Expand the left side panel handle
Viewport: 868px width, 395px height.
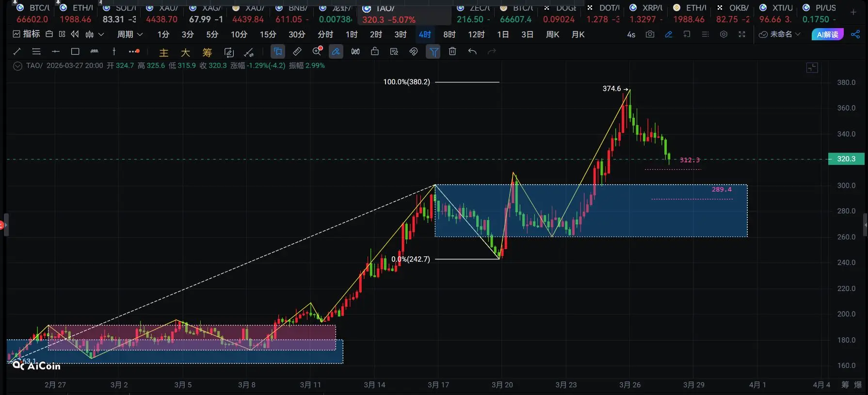pyautogui.click(x=5, y=224)
